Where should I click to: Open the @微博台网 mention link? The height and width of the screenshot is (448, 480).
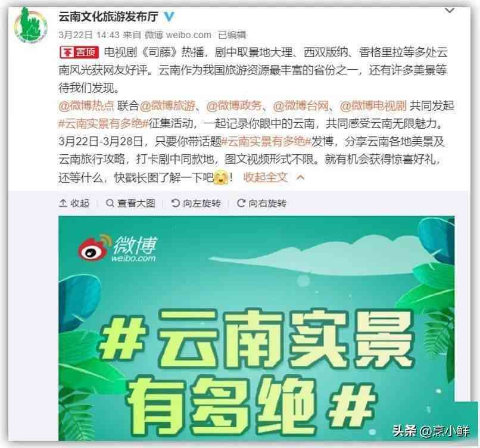(x=301, y=106)
